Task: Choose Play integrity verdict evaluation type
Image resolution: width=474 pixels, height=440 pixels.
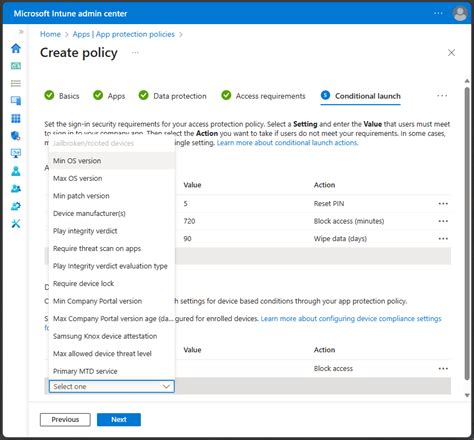Action: 112,266
